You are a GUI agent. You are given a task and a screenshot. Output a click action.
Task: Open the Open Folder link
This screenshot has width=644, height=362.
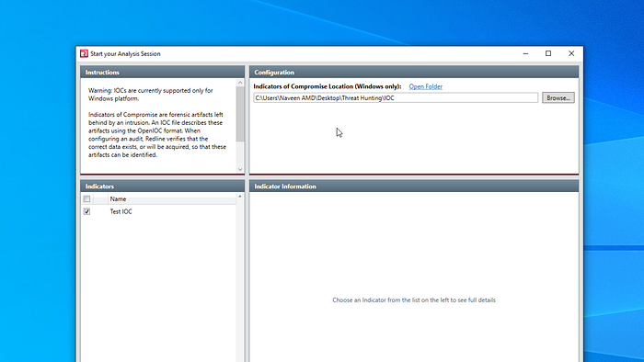click(425, 86)
